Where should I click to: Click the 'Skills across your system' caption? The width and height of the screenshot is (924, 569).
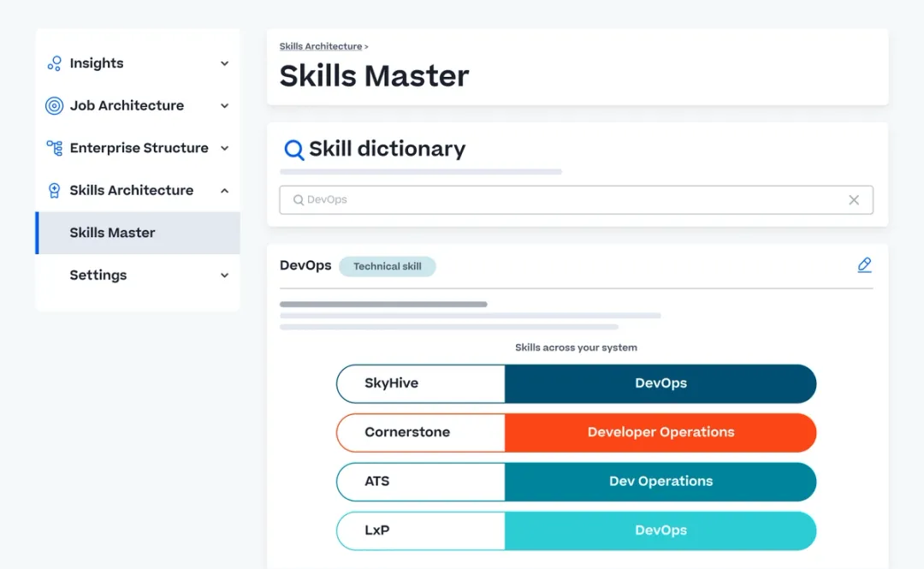pyautogui.click(x=576, y=347)
